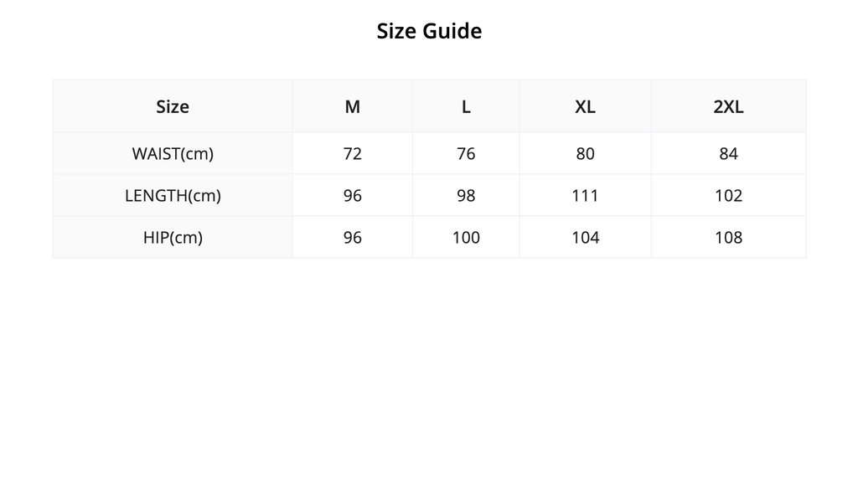Click the Size Guide heading
The image size is (858, 504).
click(429, 31)
